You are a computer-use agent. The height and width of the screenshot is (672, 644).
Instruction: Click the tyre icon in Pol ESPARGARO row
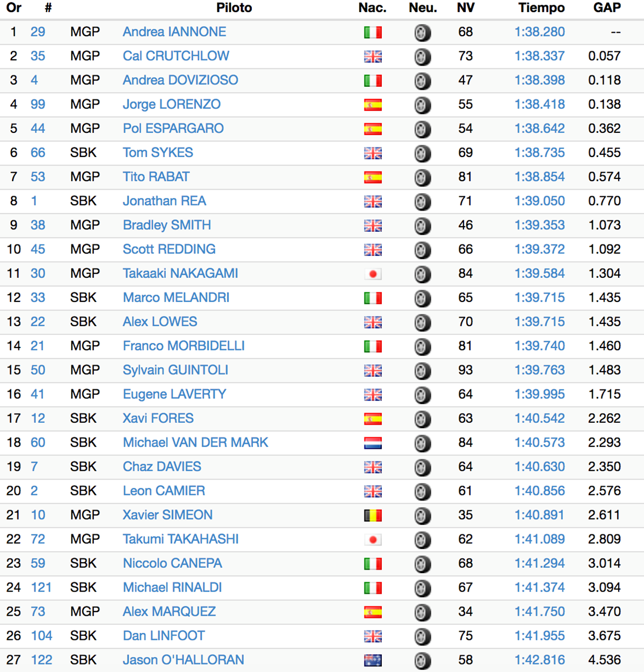(x=423, y=129)
